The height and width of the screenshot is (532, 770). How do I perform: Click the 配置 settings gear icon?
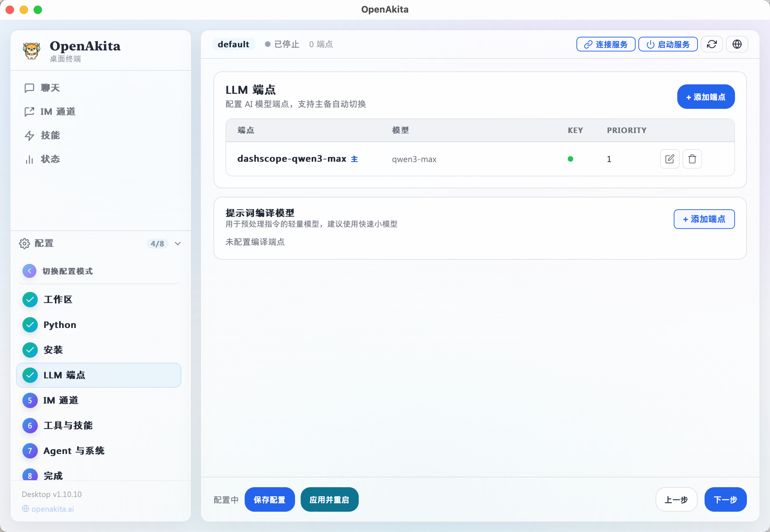pyautogui.click(x=24, y=243)
